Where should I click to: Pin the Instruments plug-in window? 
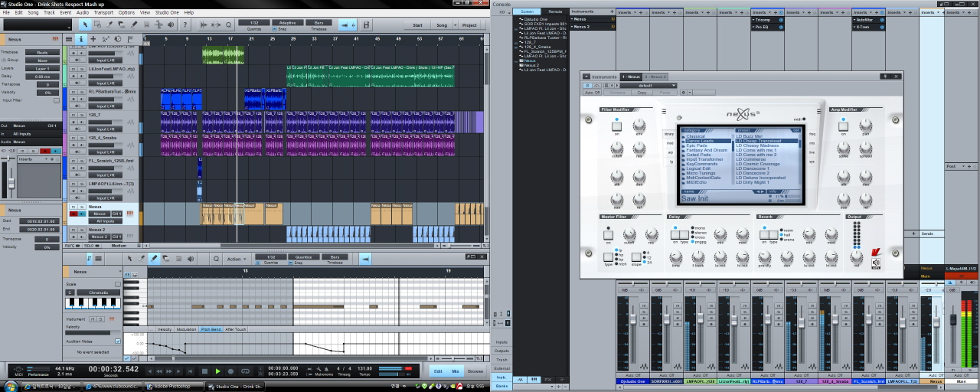(x=885, y=76)
